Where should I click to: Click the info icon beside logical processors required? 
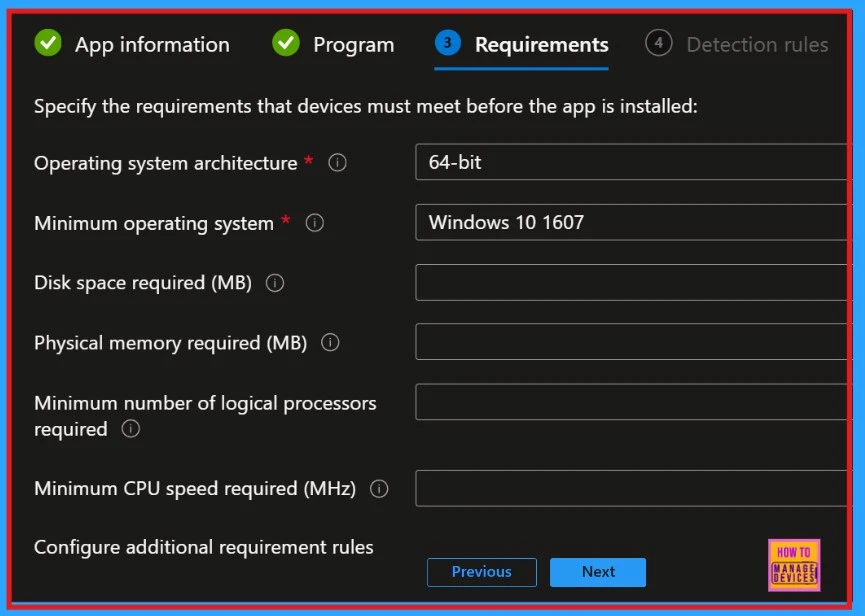[131, 428]
